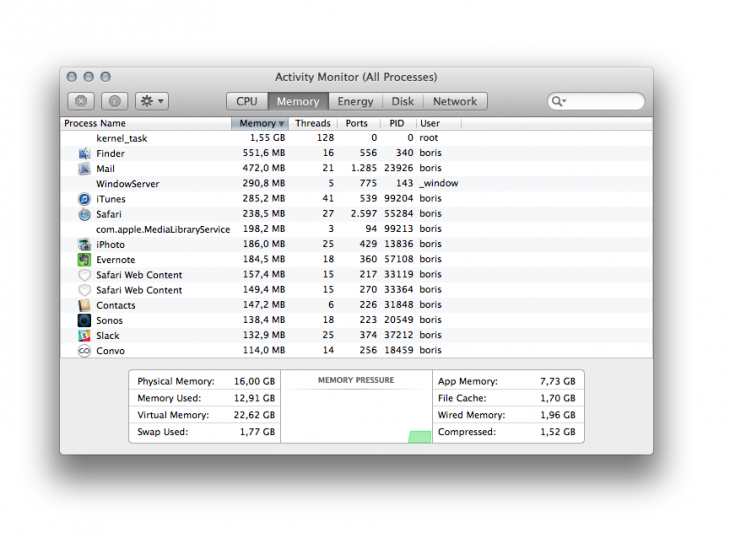Sort by Process Name column header
The height and width of the screenshot is (538, 730).
click(147, 123)
